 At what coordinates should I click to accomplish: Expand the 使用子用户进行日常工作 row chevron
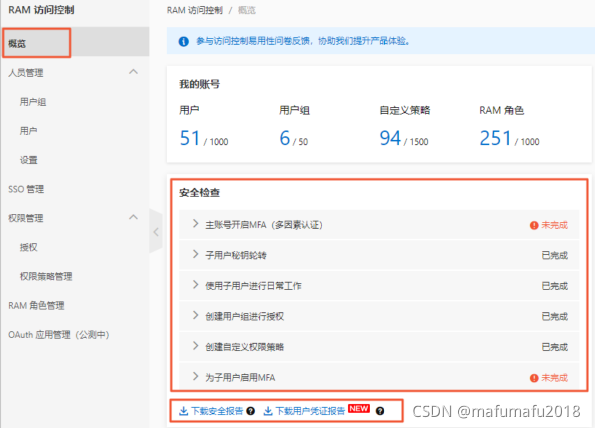(195, 285)
